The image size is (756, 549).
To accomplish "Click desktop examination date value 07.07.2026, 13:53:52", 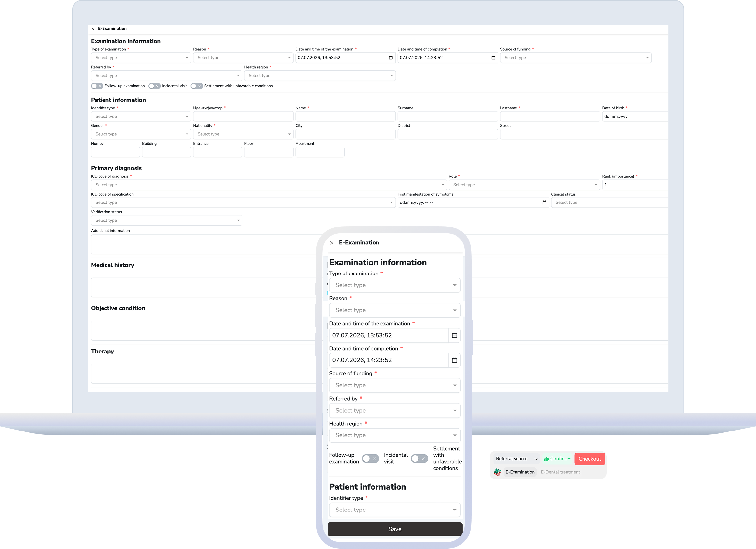I will 319,58.
